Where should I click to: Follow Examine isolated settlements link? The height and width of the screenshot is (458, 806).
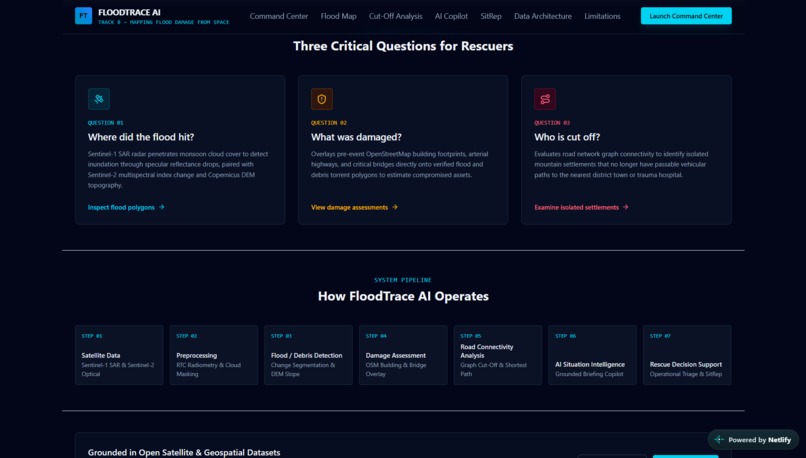pyautogui.click(x=581, y=207)
